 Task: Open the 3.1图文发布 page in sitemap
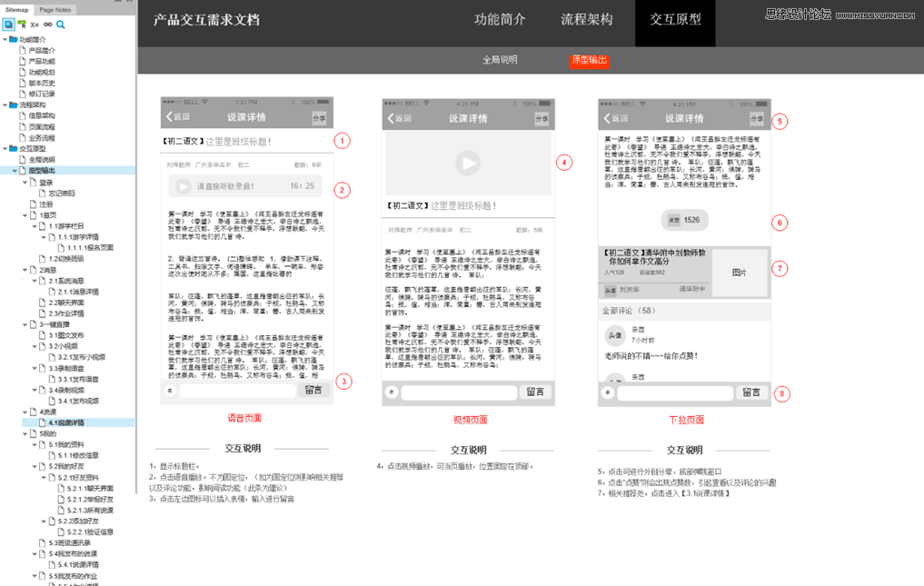tap(66, 335)
